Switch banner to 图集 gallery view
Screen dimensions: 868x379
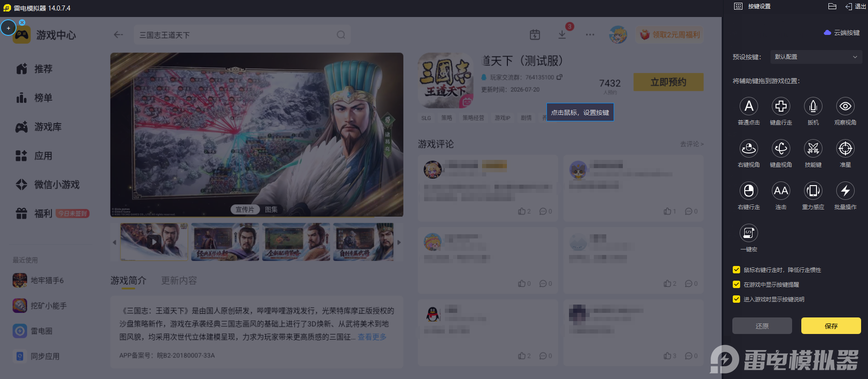pos(271,209)
